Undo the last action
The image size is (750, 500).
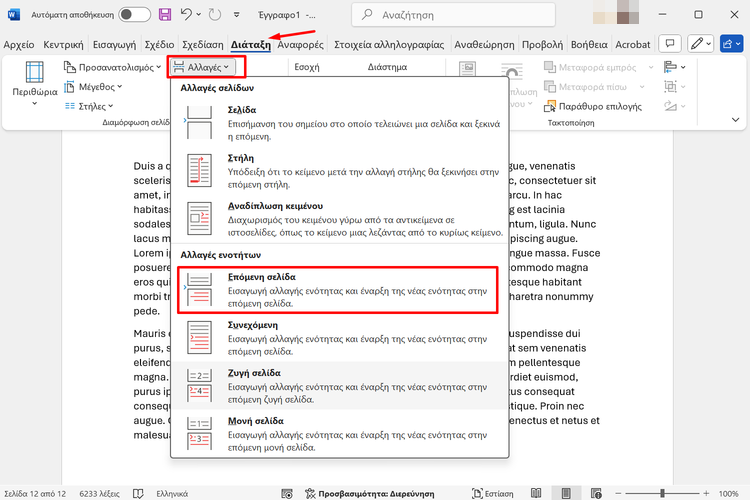click(x=186, y=15)
